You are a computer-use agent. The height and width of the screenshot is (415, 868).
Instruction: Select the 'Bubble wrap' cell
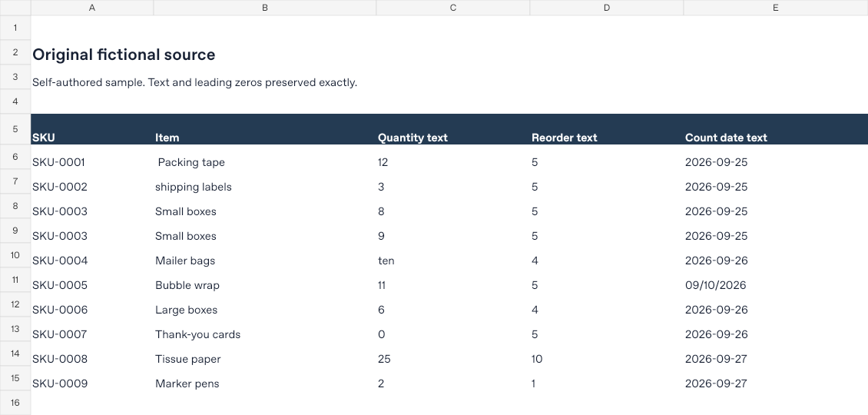click(264, 280)
